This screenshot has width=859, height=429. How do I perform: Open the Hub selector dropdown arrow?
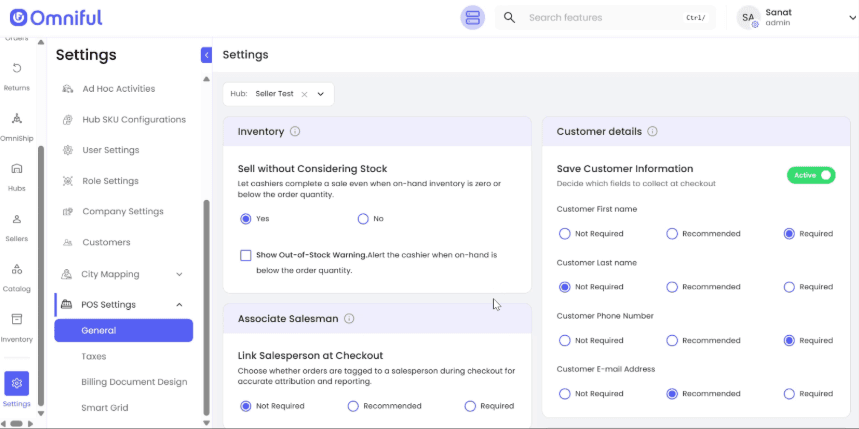(321, 94)
